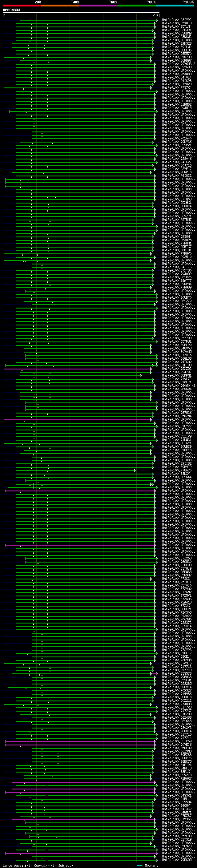Select hit label UniRef100_Q1RLT7
Viewport: 197px width, 868px height.
(177, 653)
